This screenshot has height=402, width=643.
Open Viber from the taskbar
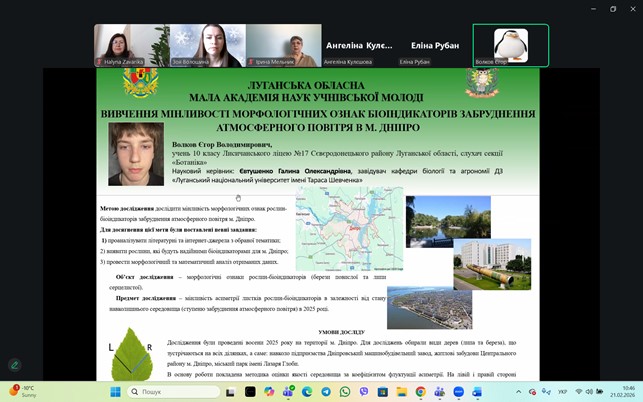tap(364, 392)
